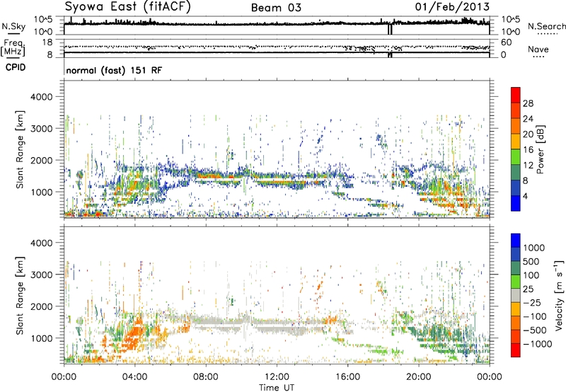
Task: Click the 'Time UT' axis title
Action: pyautogui.click(x=277, y=388)
